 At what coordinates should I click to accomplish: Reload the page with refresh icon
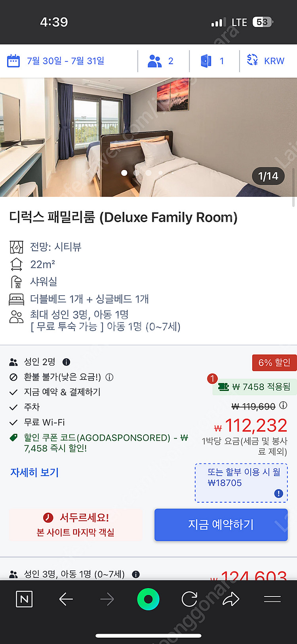point(189,599)
